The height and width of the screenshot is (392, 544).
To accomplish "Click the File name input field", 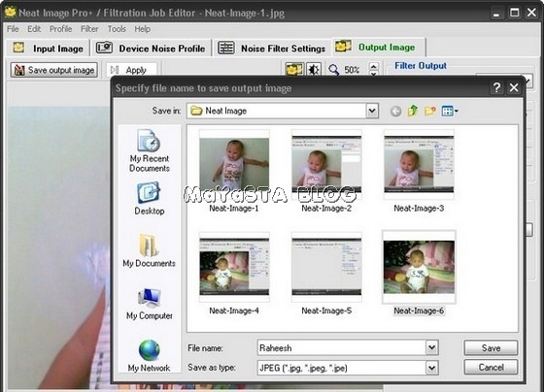I will [342, 347].
